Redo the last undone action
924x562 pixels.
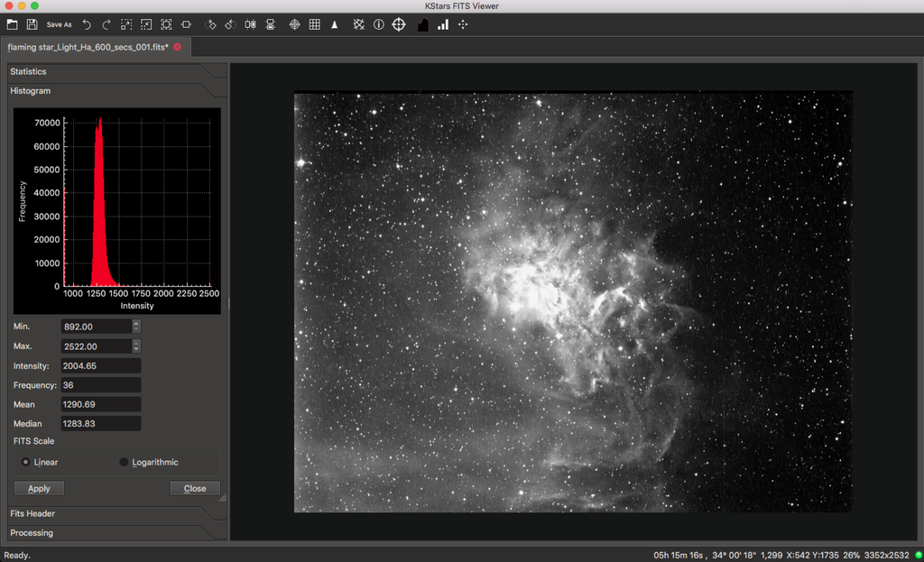coord(106,24)
